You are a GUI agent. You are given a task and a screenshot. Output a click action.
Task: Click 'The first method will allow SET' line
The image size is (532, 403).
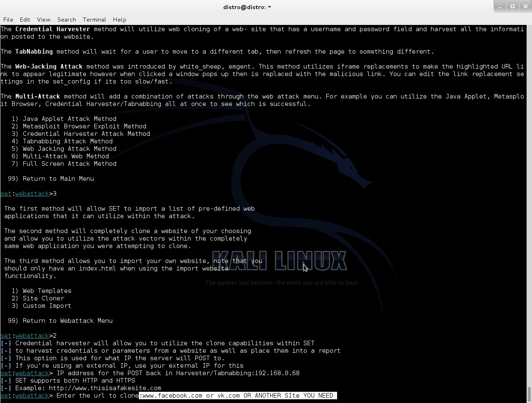click(x=129, y=209)
